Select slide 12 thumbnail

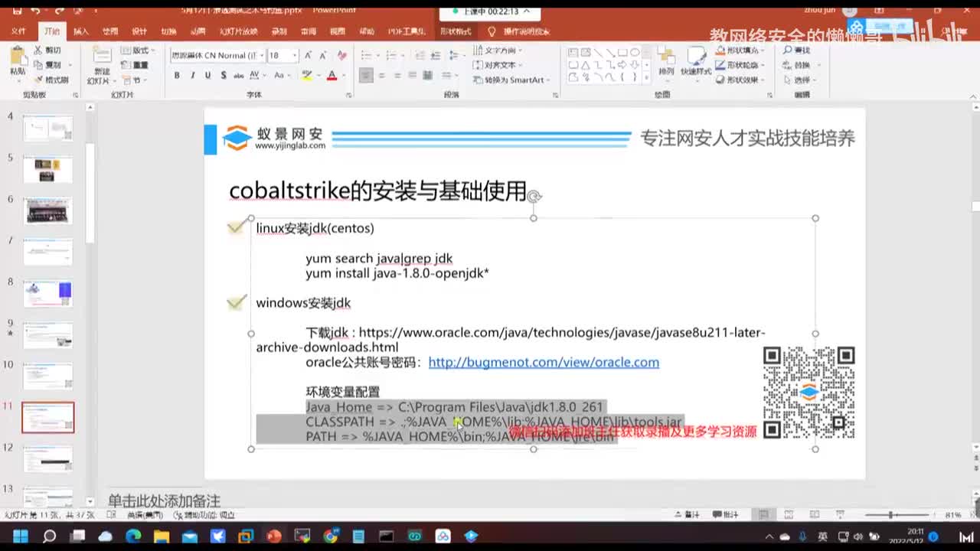click(47, 458)
